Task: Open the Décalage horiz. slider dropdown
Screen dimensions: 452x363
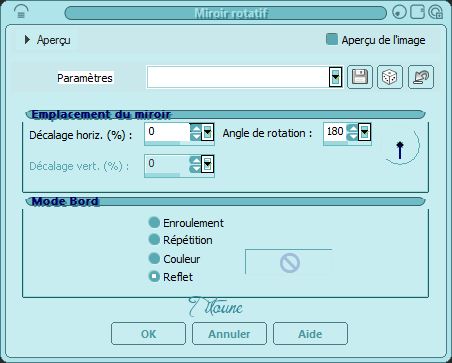Action: (x=208, y=133)
